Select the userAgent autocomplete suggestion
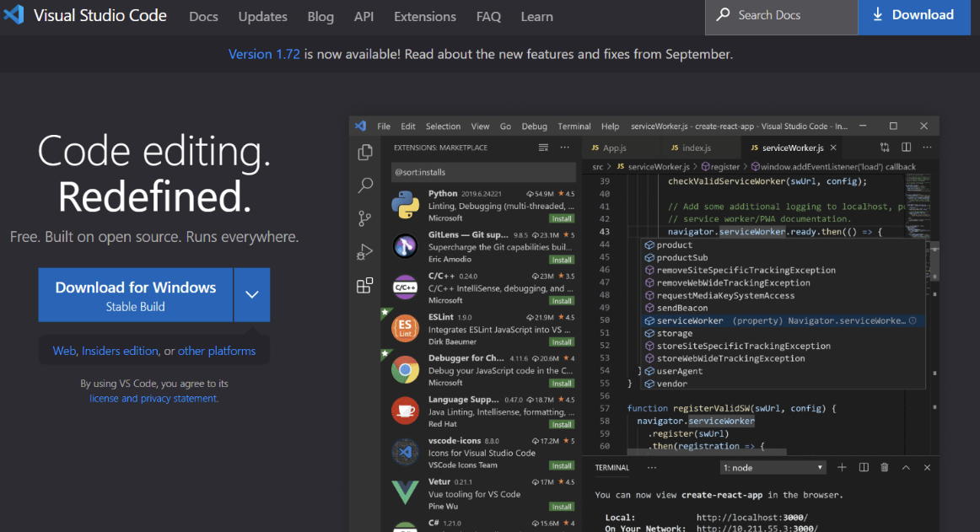980x532 pixels. 783,371
